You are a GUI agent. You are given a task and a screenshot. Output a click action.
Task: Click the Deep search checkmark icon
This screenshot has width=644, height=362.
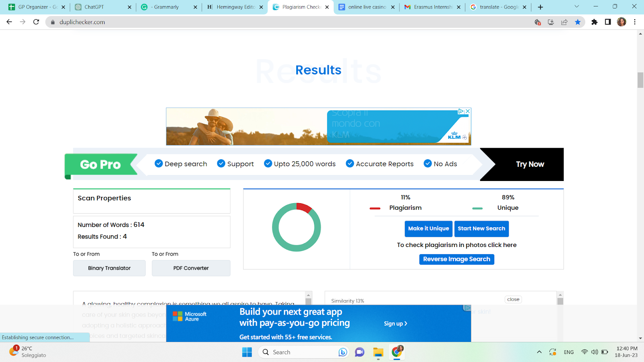159,163
